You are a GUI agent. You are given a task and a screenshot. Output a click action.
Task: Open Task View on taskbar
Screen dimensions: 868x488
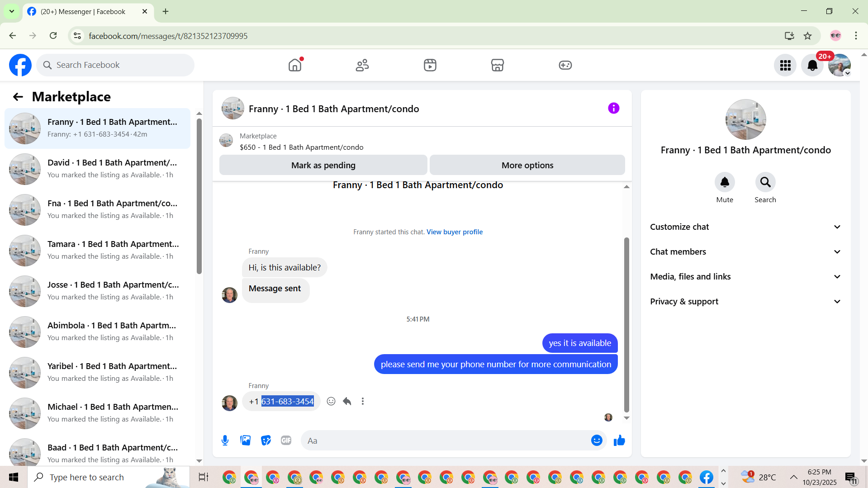pyautogui.click(x=204, y=477)
